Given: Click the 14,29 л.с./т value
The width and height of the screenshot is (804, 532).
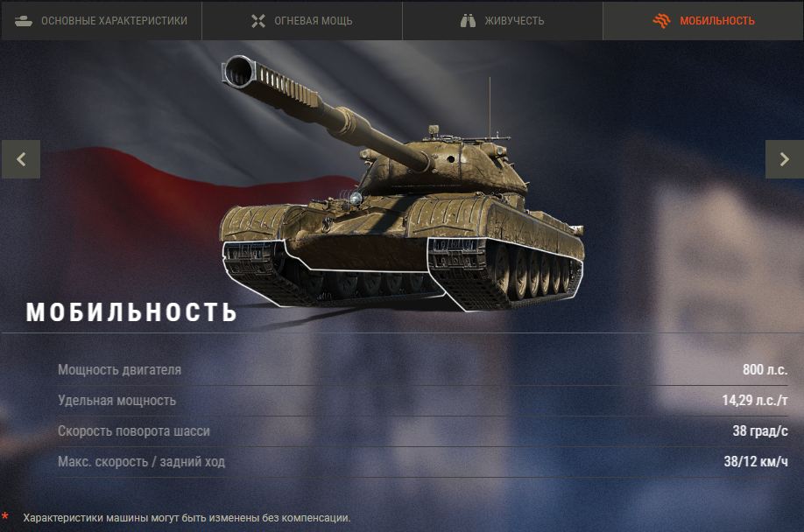Looking at the screenshot, I should [755, 401].
